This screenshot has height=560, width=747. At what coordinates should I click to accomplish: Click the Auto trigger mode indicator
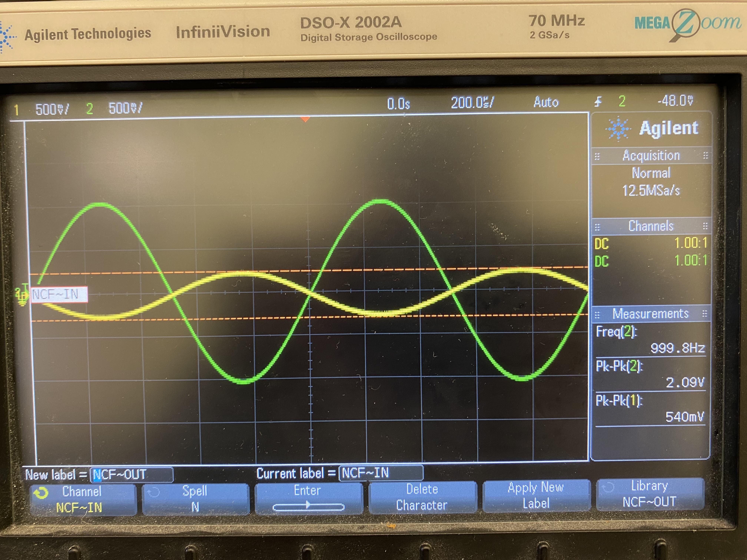[x=546, y=102]
